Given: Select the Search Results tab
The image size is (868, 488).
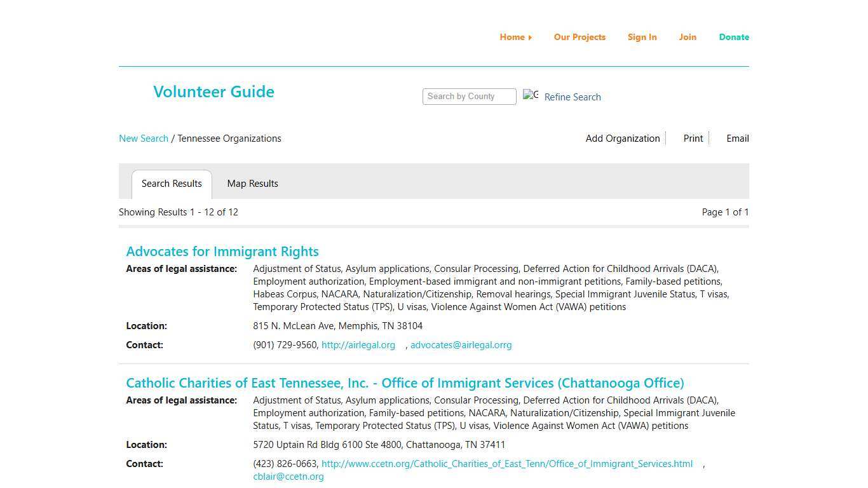Looking at the screenshot, I should 171,184.
